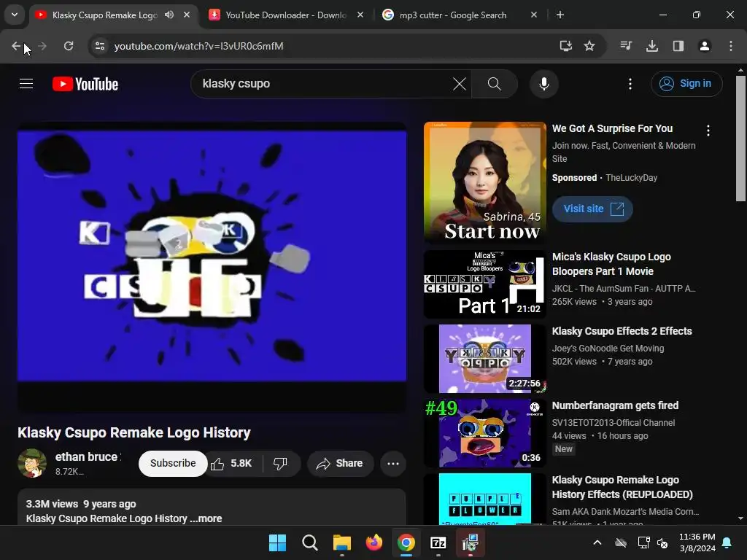Open the Windows Start menu
The width and height of the screenshot is (747, 560).
pyautogui.click(x=277, y=542)
